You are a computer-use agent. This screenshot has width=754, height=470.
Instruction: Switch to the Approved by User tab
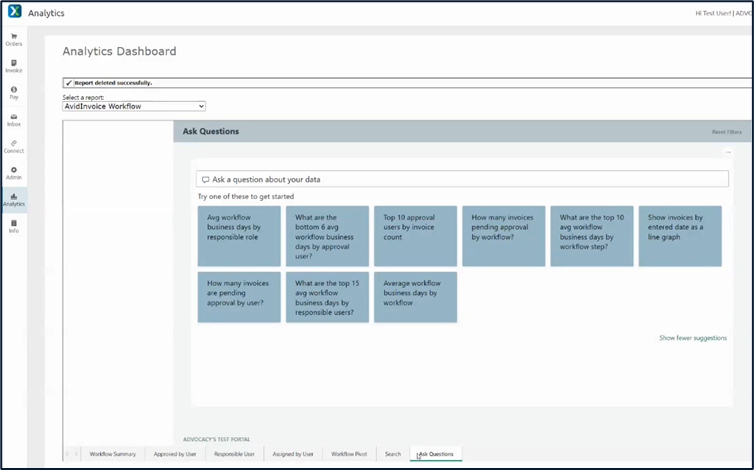pos(175,454)
